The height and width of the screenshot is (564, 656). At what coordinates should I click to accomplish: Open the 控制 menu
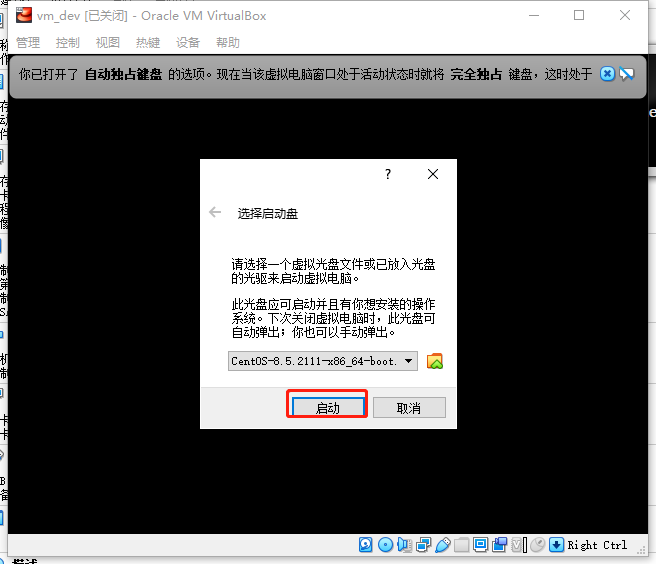point(68,42)
